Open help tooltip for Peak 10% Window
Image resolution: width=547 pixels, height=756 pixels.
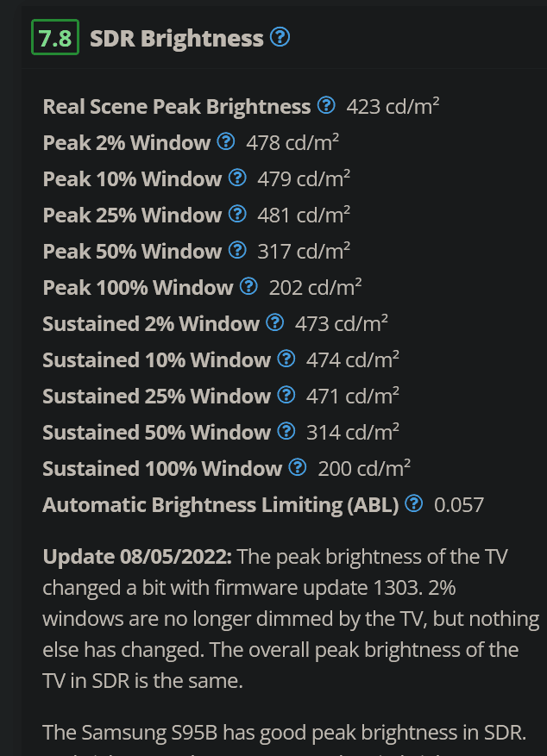[237, 178]
